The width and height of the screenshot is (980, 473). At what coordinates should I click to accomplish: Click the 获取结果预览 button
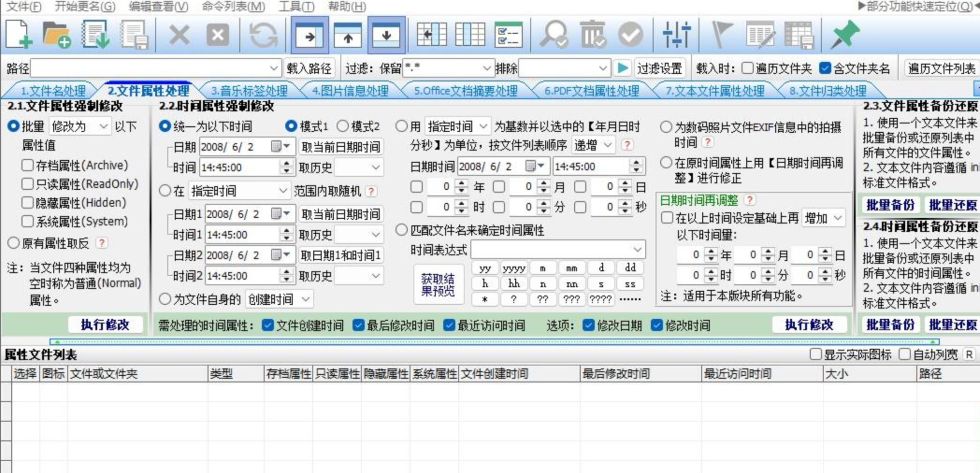[x=438, y=285]
